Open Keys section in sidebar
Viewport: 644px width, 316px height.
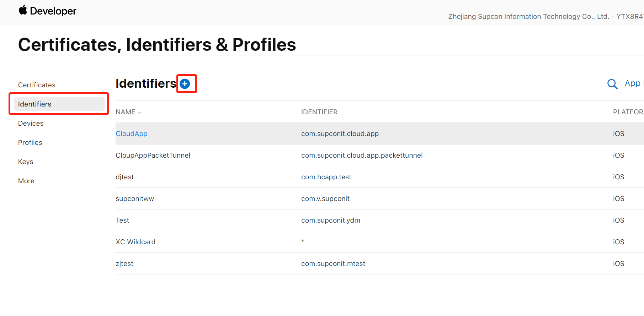point(26,162)
